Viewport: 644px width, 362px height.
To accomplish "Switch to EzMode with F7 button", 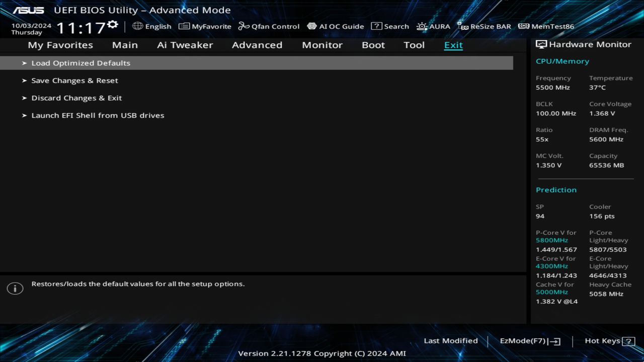I will pos(529,340).
